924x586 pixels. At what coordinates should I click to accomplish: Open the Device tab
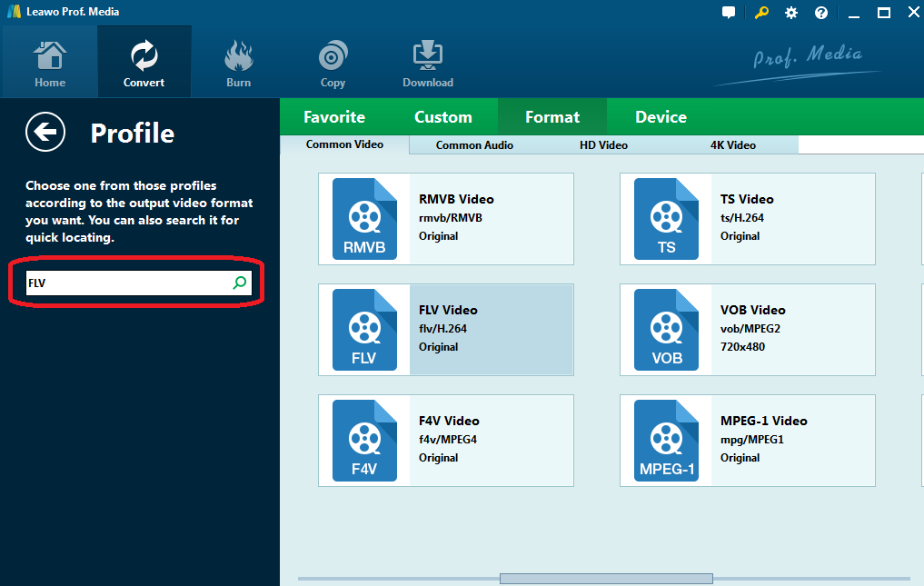[x=661, y=117]
